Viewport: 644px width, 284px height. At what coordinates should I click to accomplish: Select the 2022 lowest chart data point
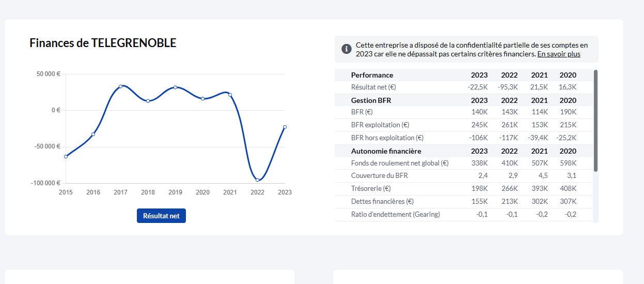pyautogui.click(x=257, y=180)
